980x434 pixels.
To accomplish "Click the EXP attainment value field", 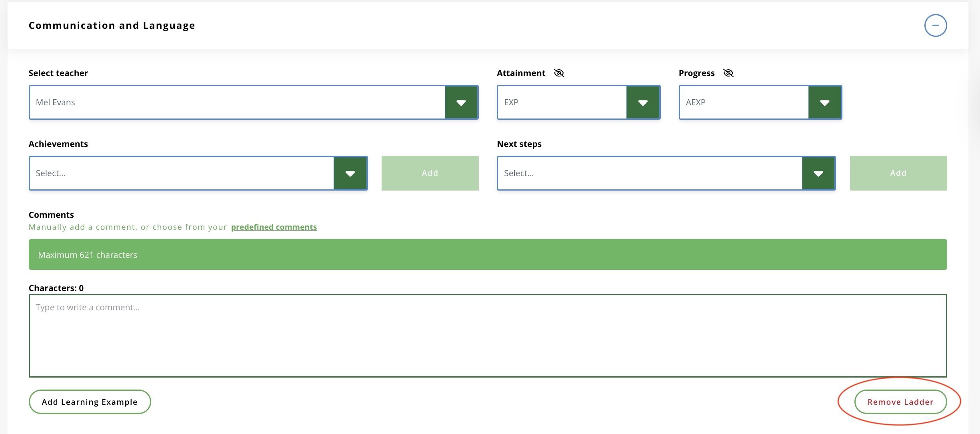I will pos(562,102).
